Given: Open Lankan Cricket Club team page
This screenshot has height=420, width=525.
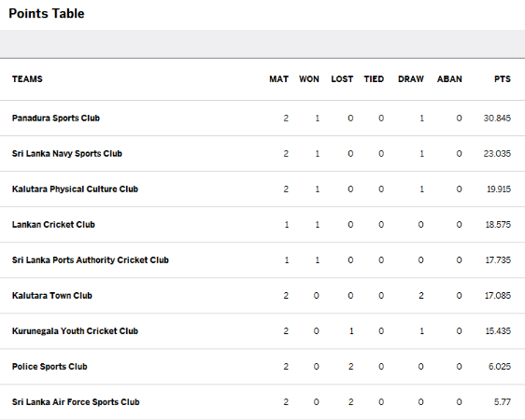Looking at the screenshot, I should click(53, 224).
